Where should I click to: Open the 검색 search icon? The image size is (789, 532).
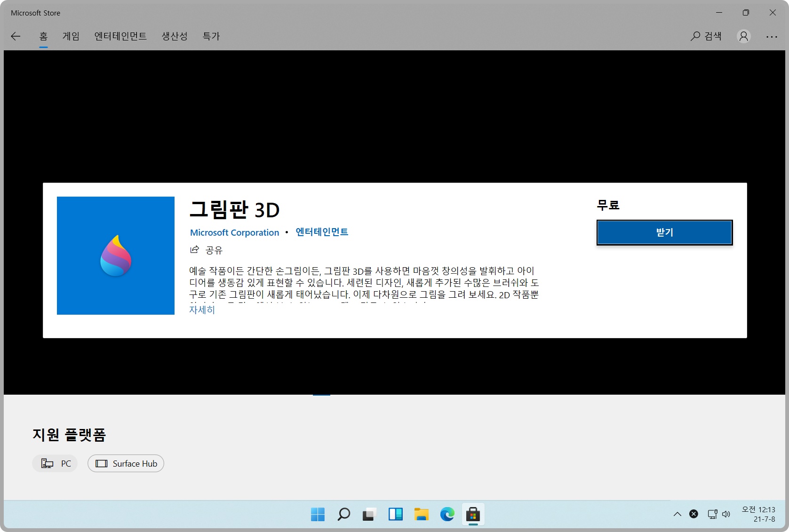pyautogui.click(x=706, y=36)
